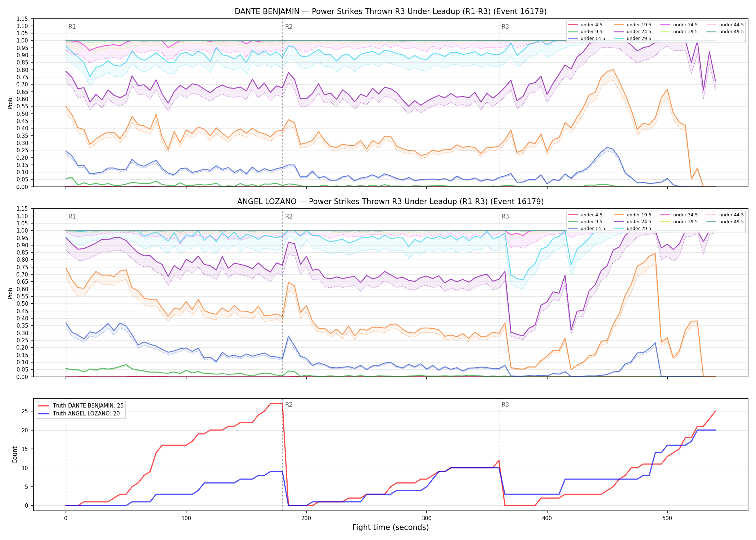Click 'under 19.5' label in Dante Benjamin legend

(639, 25)
